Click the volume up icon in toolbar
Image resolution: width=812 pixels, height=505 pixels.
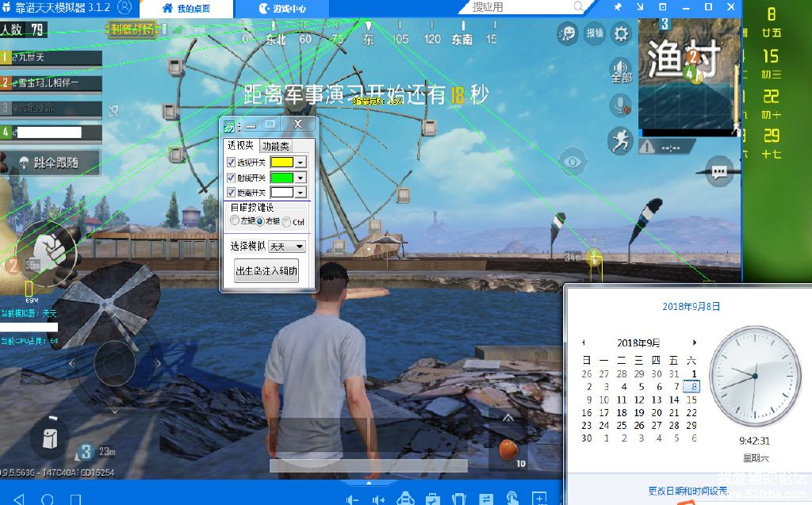[378, 499]
